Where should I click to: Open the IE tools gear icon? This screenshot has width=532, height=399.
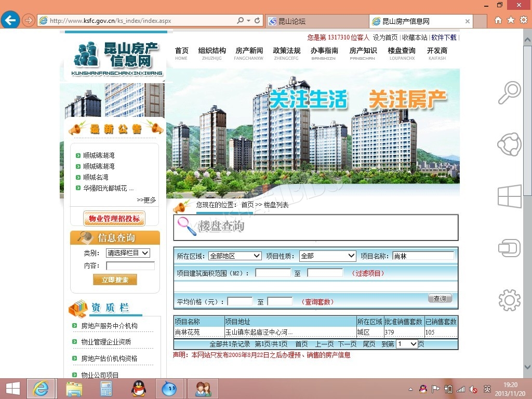[524, 20]
